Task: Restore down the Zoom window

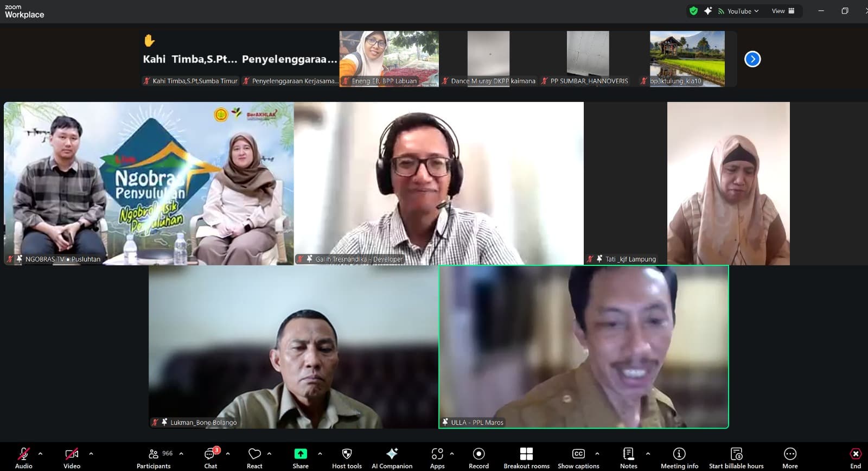Action: coord(845,11)
